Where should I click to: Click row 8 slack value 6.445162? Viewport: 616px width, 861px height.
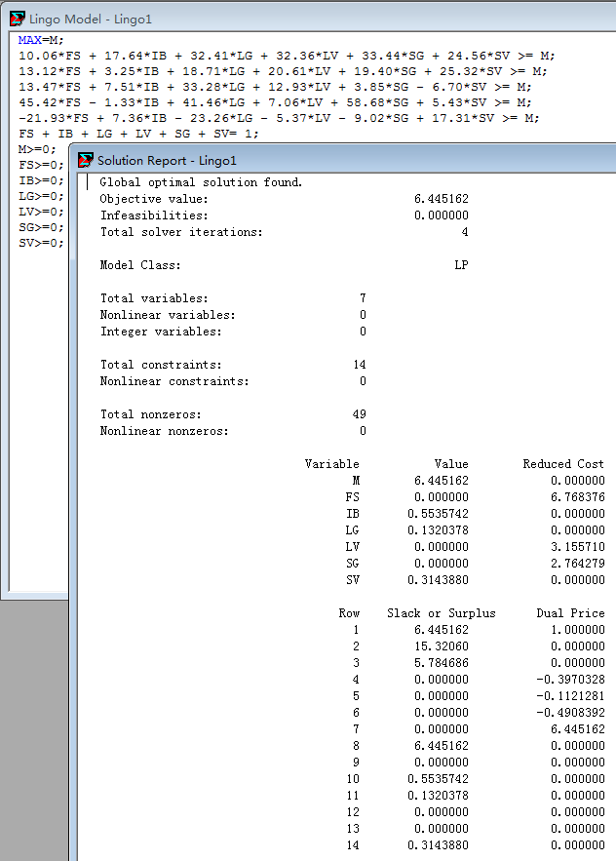pos(442,746)
